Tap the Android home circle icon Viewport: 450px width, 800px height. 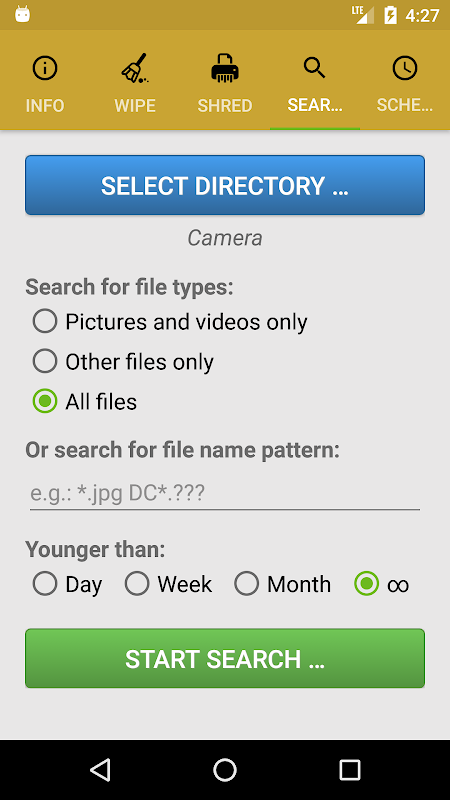(225, 769)
